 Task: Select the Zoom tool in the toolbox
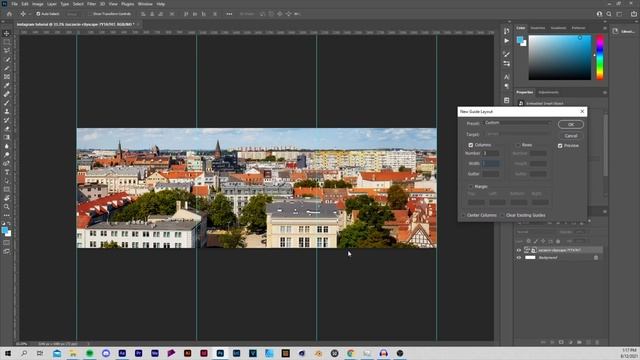tap(7, 207)
